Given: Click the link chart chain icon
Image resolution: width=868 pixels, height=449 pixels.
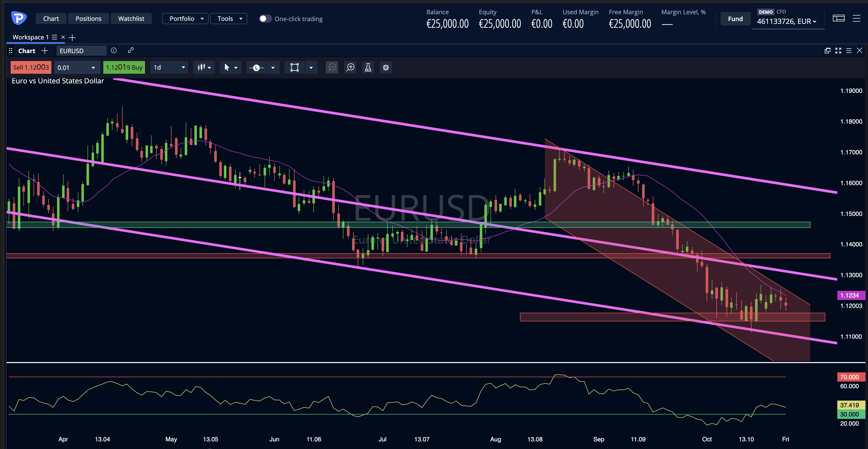Looking at the screenshot, I should tap(131, 50).
